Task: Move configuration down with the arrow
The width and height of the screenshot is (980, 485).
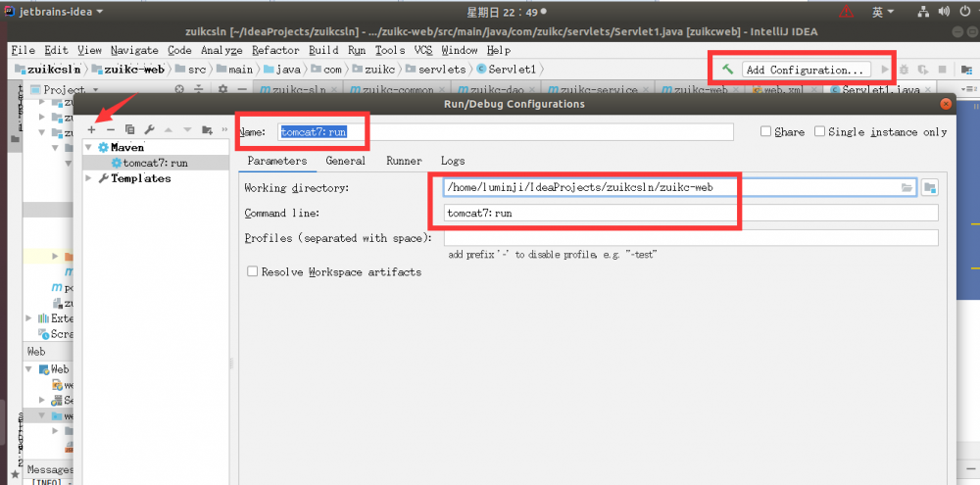Action: click(x=187, y=130)
